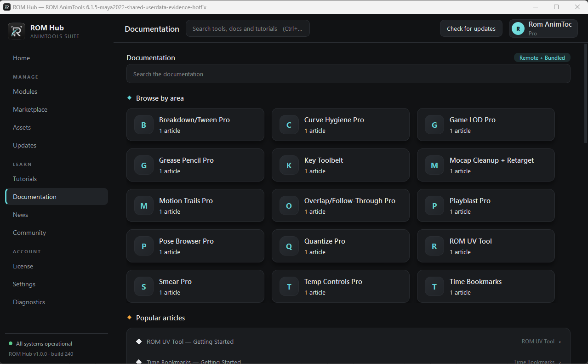Go to the Tutorials section

coord(57,179)
